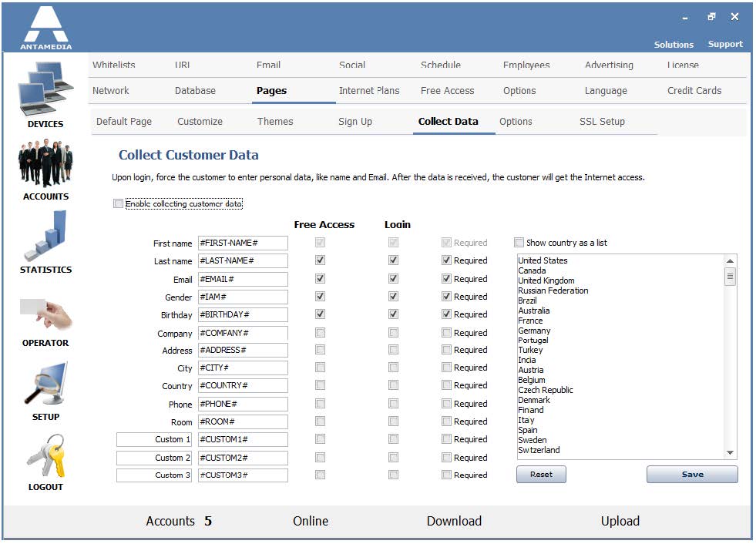The width and height of the screenshot is (756, 544).
Task: Click the Upload status bar entry
Action: pos(620,521)
